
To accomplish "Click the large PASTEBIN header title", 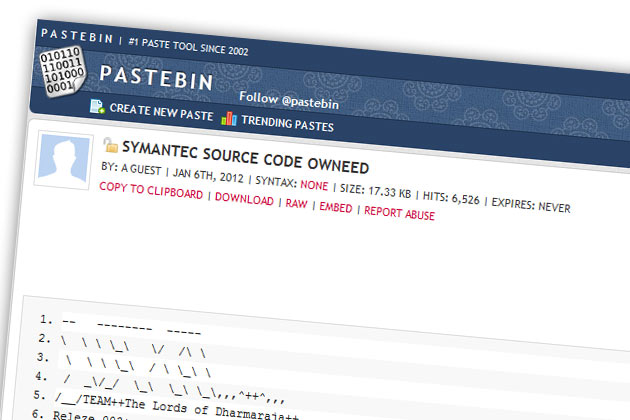I will pyautogui.click(x=156, y=77).
